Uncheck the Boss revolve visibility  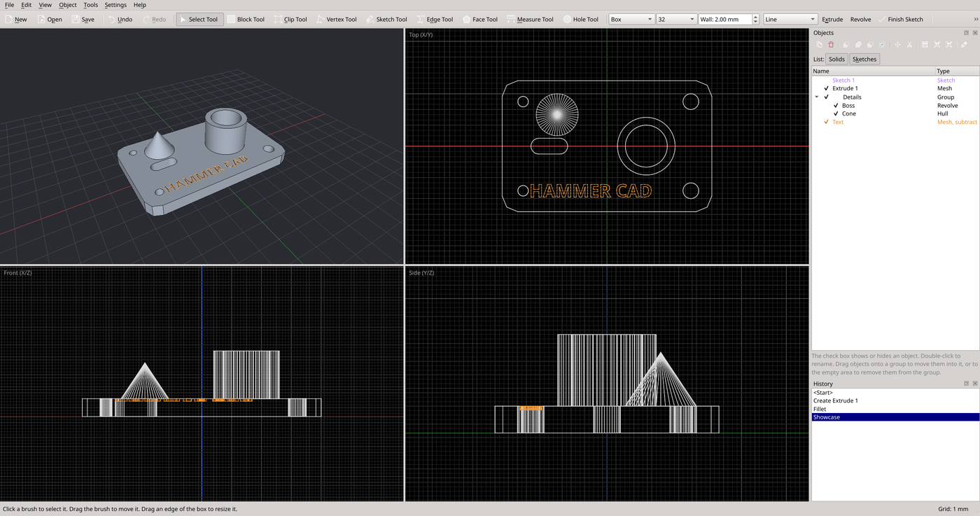836,105
